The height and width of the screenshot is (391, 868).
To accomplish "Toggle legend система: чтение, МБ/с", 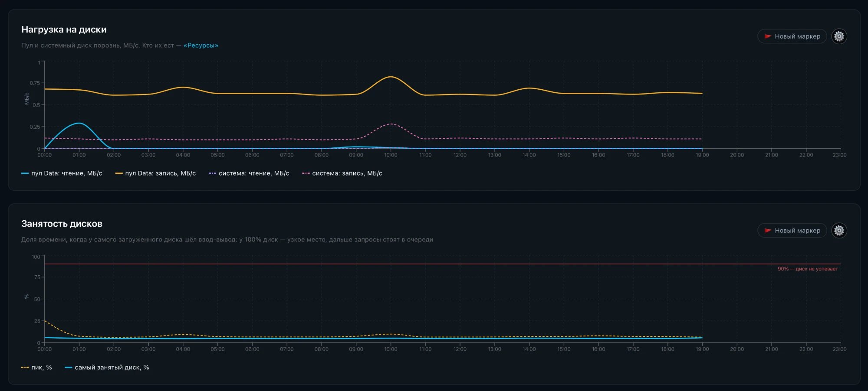I will 249,173.
